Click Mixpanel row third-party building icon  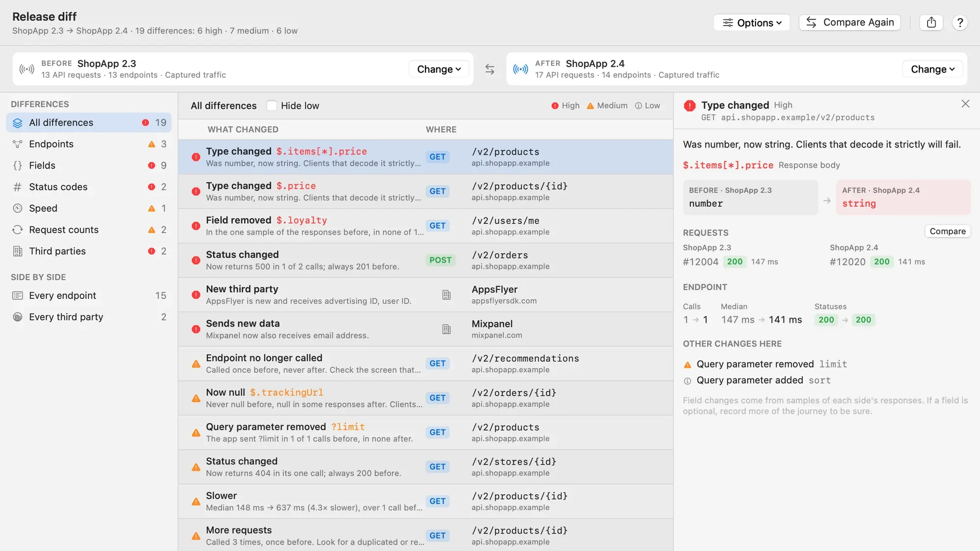coord(446,329)
